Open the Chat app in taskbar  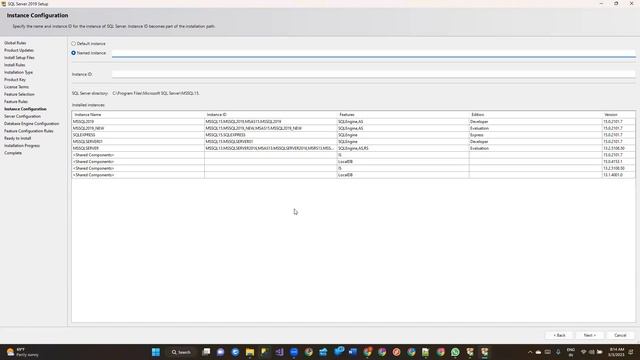[x=220, y=352]
